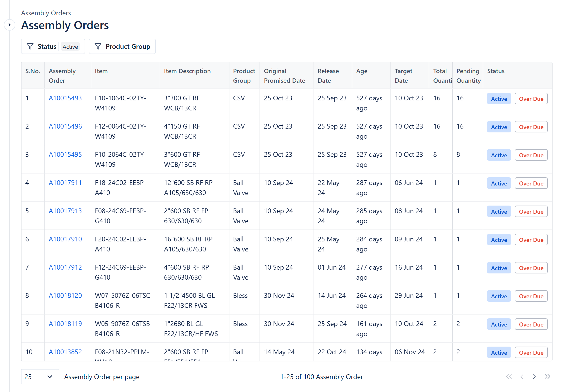Click the Product Group funnel icon
Screen dimensions: 564x392
[x=98, y=46]
